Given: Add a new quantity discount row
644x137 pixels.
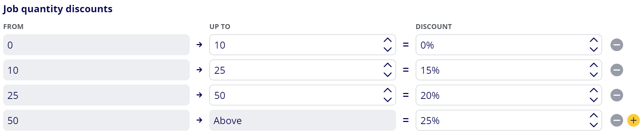Looking at the screenshot, I should coord(633,120).
